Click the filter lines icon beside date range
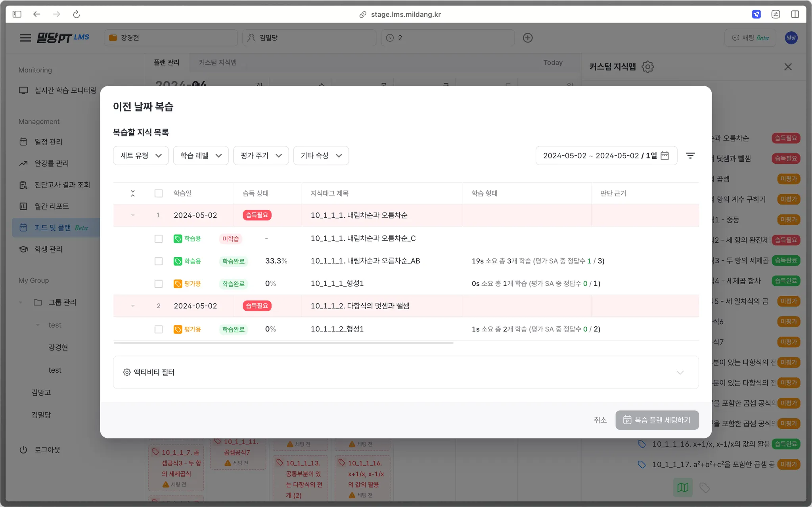Screen dimensions: 812x507 coord(690,155)
